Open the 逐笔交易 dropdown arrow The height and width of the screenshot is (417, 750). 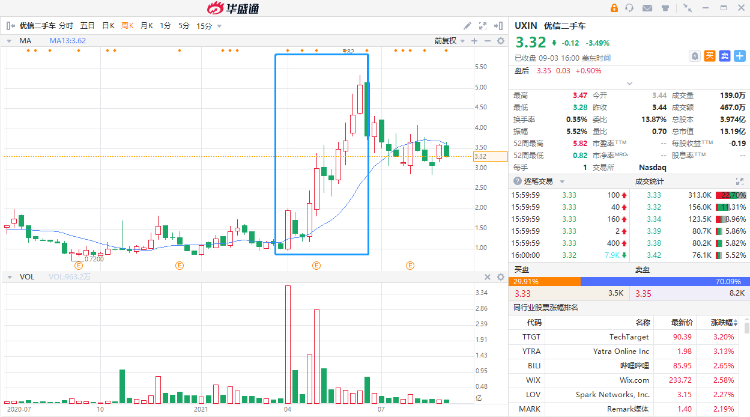(562, 182)
